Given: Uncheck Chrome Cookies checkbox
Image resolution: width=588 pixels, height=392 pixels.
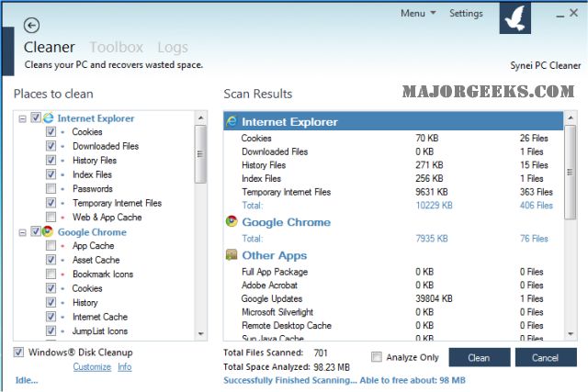Looking at the screenshot, I should coord(51,288).
